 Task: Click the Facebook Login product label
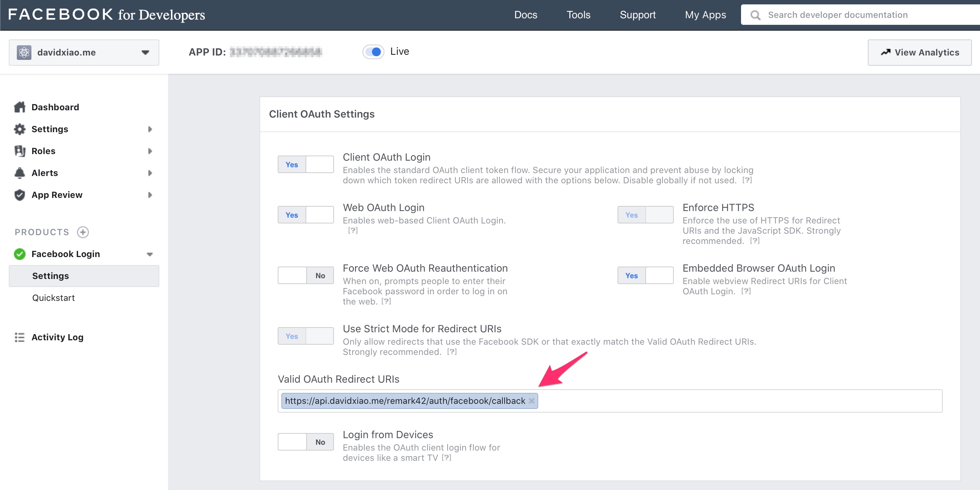[x=65, y=254]
